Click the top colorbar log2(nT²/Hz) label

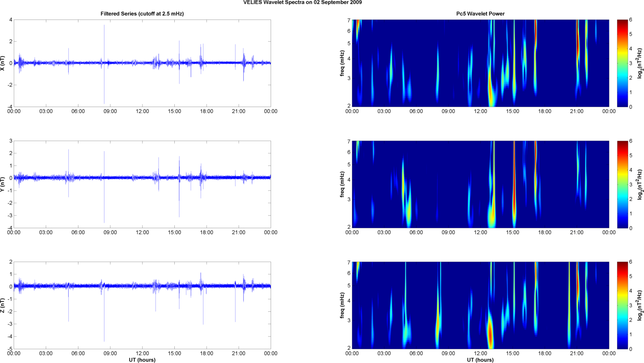click(639, 63)
